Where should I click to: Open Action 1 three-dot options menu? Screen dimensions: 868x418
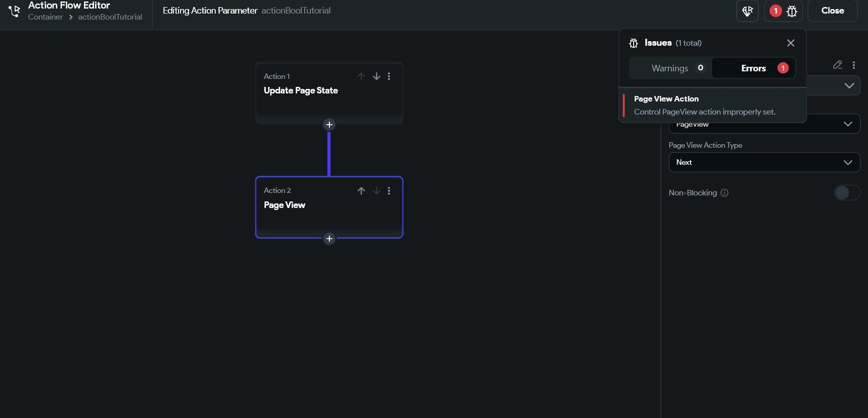point(389,76)
